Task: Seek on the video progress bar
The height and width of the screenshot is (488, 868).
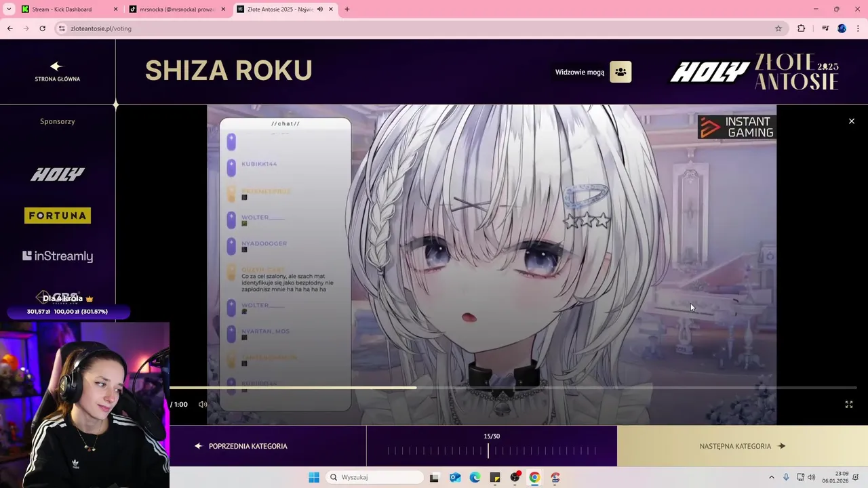Action: click(x=513, y=388)
